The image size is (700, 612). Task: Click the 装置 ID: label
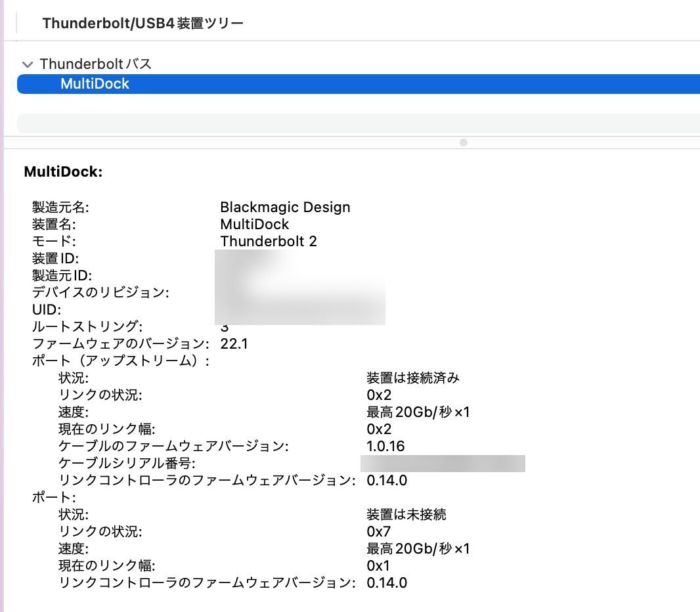tap(56, 258)
